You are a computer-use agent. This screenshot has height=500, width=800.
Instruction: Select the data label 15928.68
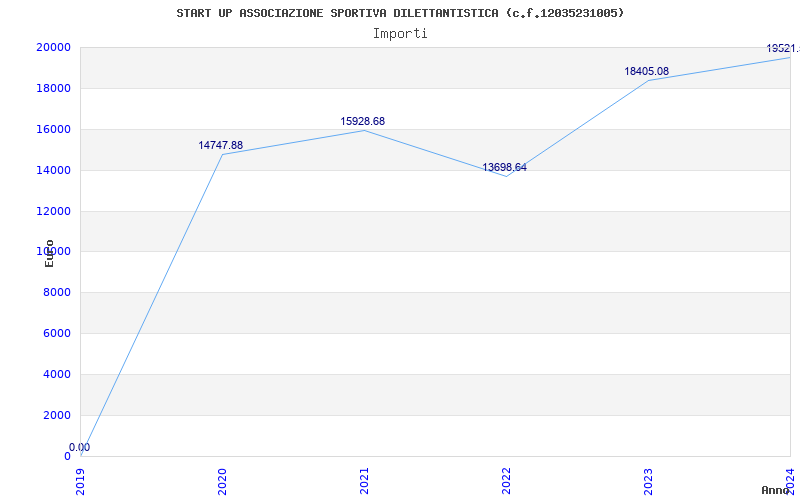363,121
